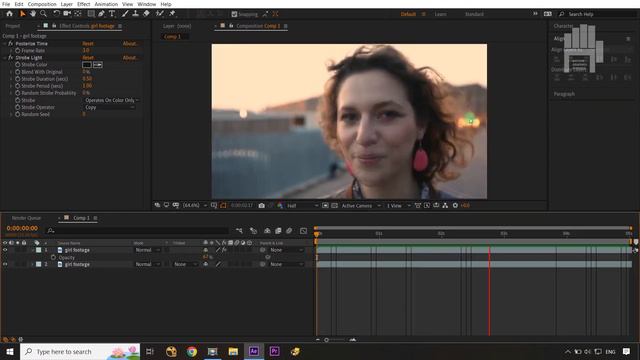Select the Unified Camera tool
Viewport: 640px width, 360px height.
67,14
